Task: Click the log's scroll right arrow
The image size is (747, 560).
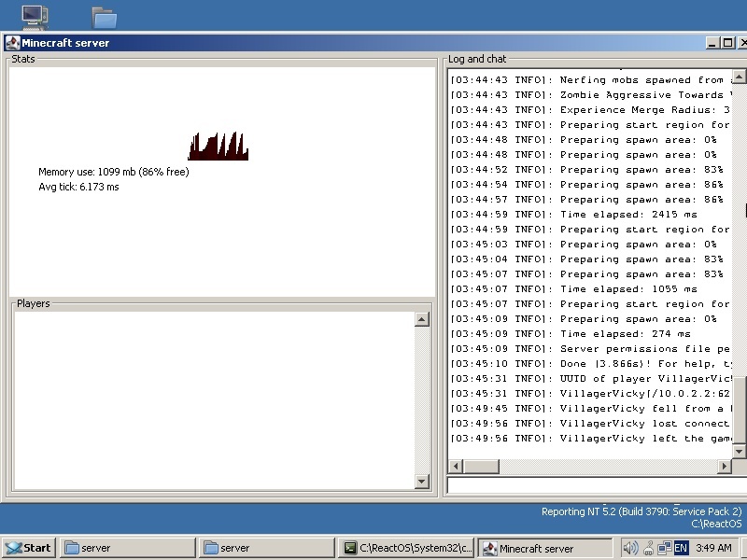Action: [x=725, y=466]
